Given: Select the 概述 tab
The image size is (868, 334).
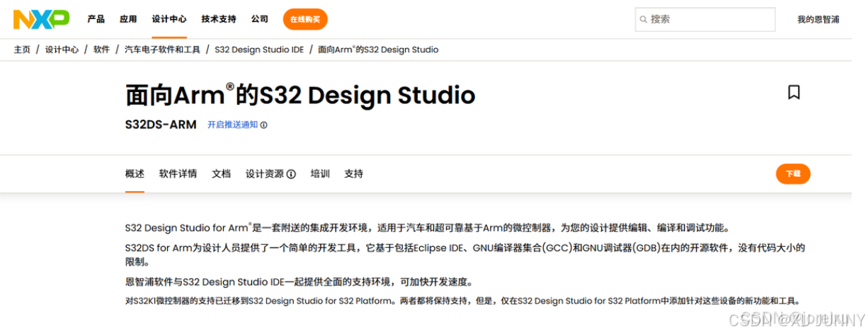Looking at the screenshot, I should (135, 174).
